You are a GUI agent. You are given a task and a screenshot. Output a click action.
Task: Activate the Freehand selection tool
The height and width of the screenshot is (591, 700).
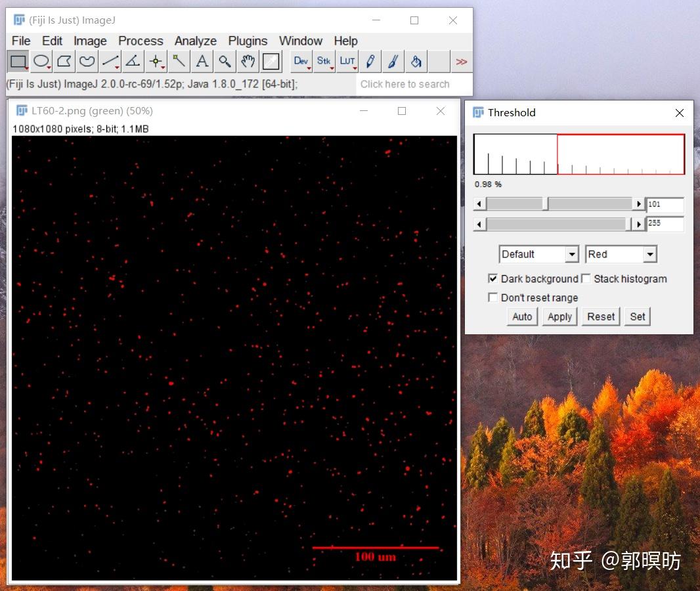[87, 61]
